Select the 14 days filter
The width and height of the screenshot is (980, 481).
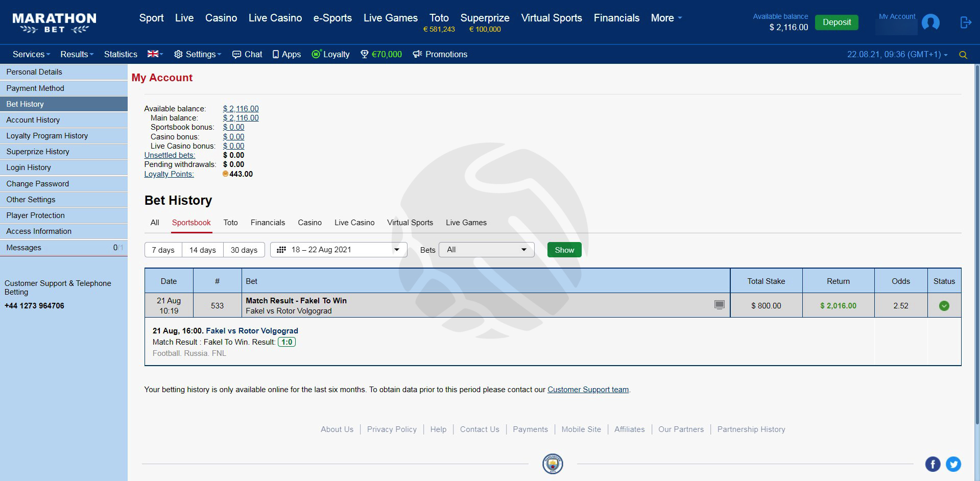[x=203, y=250]
